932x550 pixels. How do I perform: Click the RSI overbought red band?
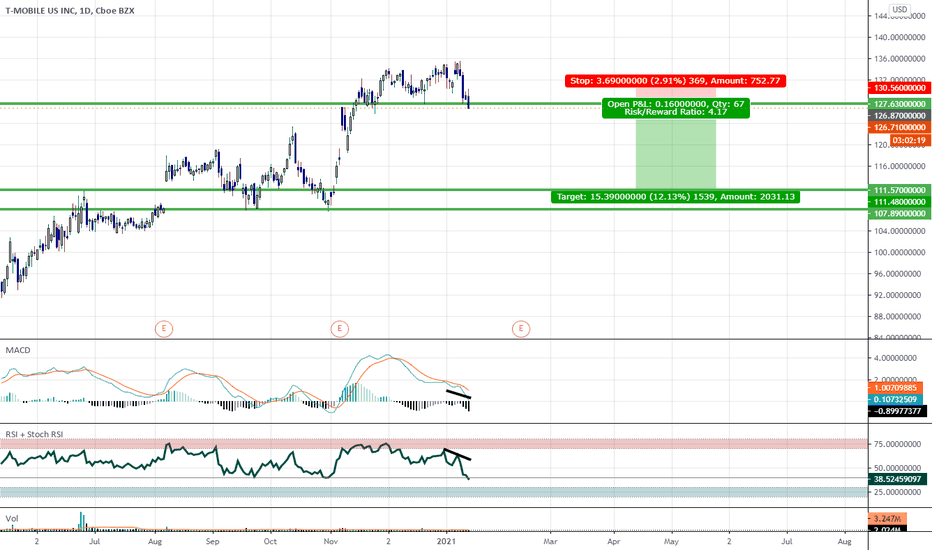[x=433, y=444]
